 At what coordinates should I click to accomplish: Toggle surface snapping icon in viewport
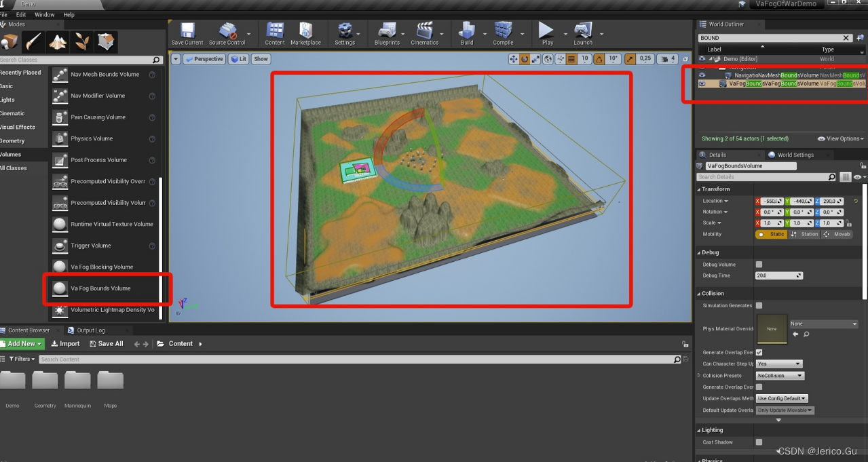tap(561, 59)
